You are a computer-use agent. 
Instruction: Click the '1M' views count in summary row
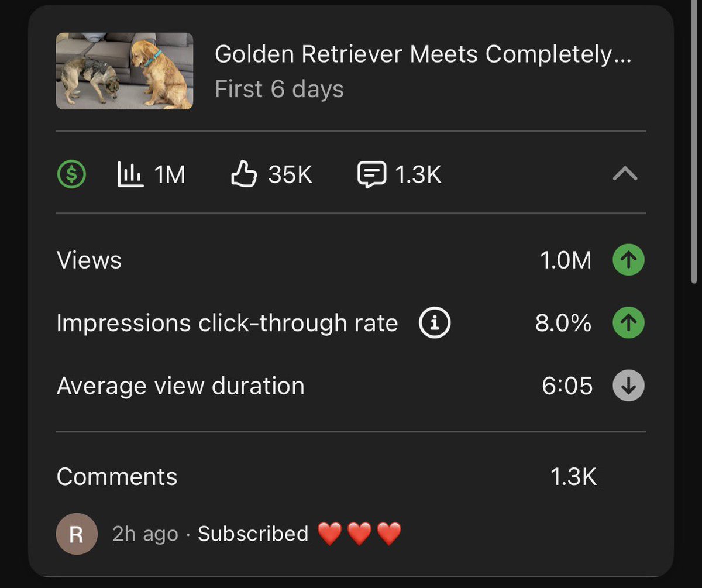[170, 174]
